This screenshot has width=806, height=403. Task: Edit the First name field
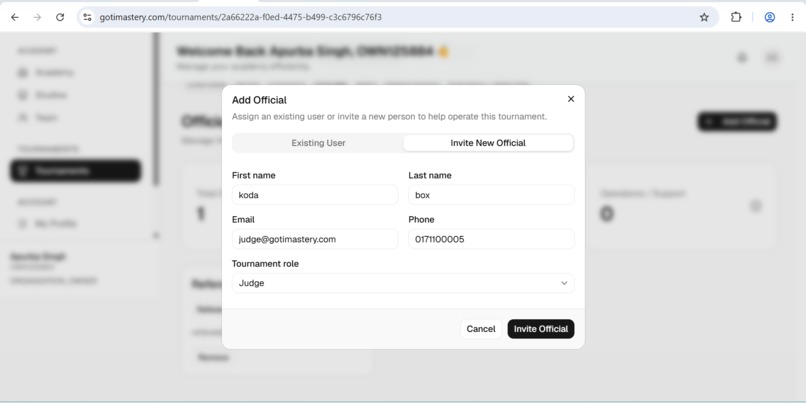point(315,195)
